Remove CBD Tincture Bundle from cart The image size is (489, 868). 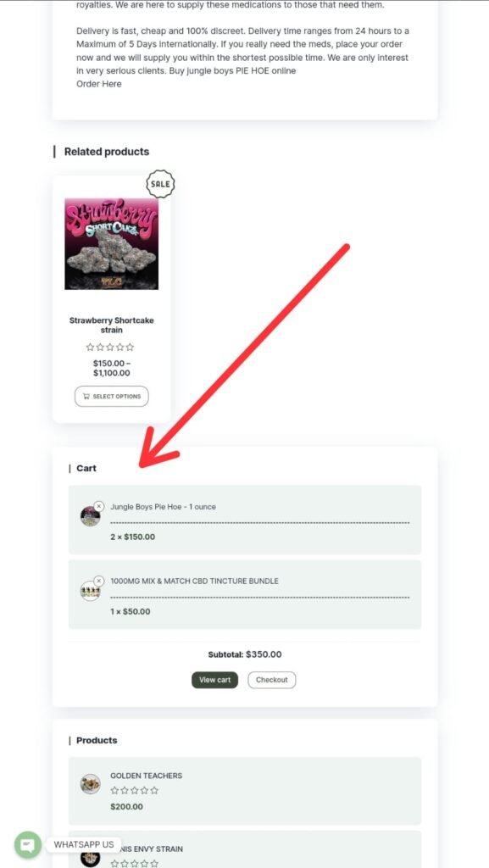point(98,581)
